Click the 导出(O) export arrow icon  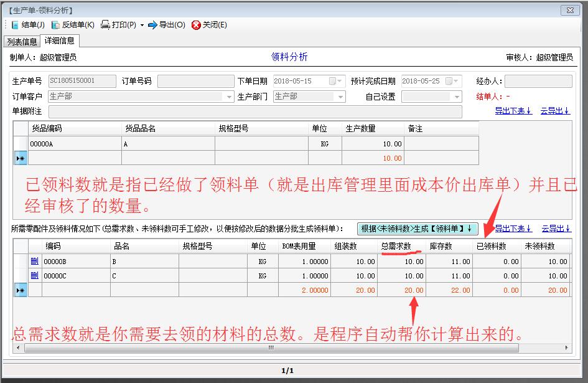point(152,25)
